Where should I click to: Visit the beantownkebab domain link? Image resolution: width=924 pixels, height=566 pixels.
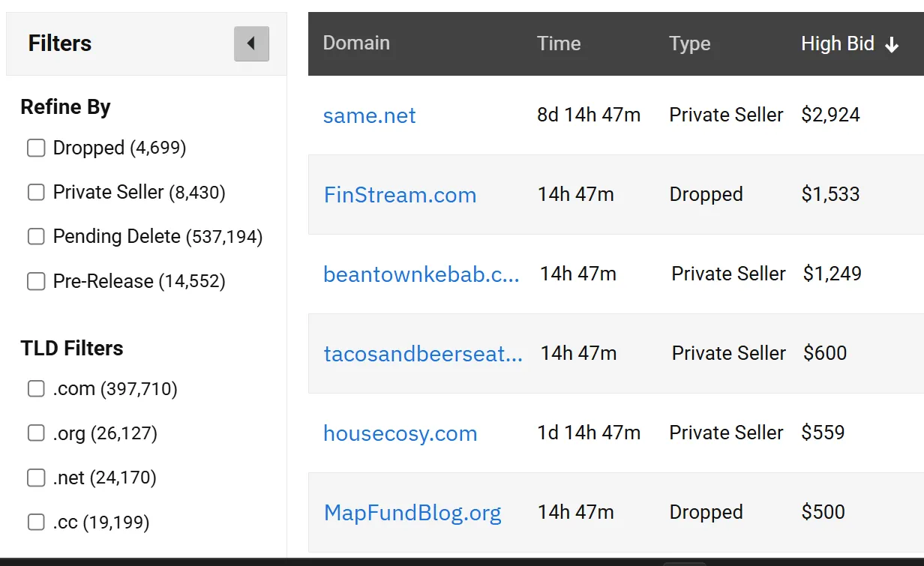pyautogui.click(x=421, y=274)
